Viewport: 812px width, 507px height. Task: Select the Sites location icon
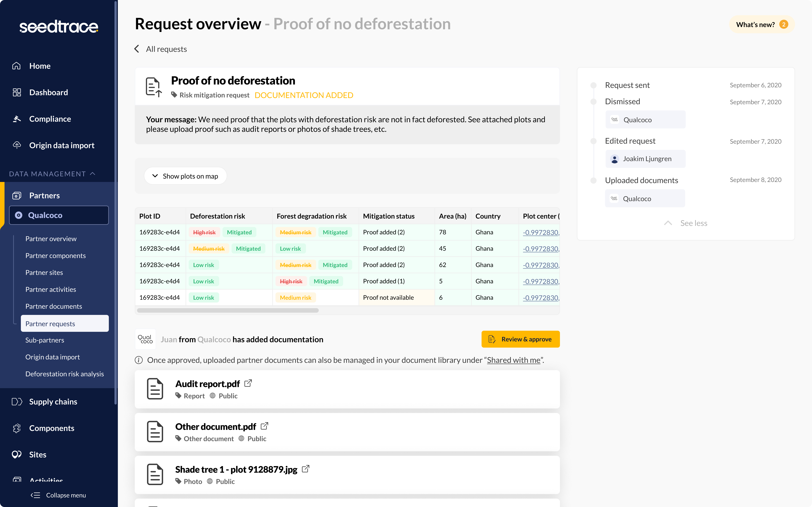point(17,454)
